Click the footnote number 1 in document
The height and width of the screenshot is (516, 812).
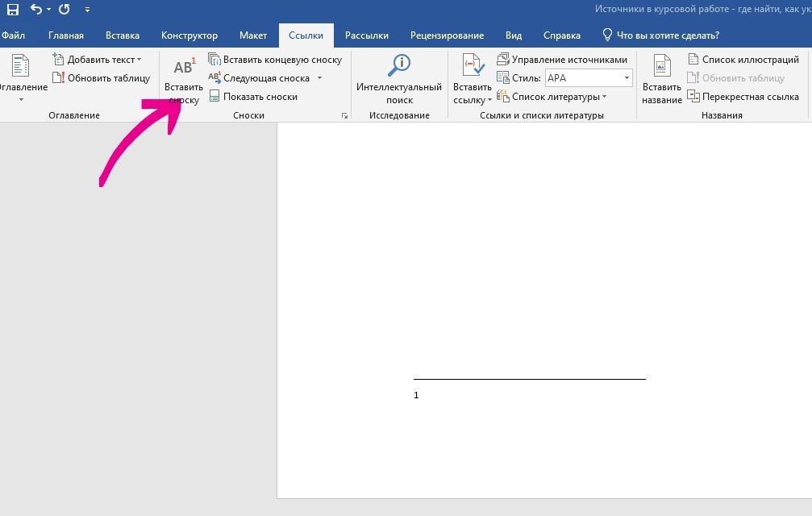416,395
